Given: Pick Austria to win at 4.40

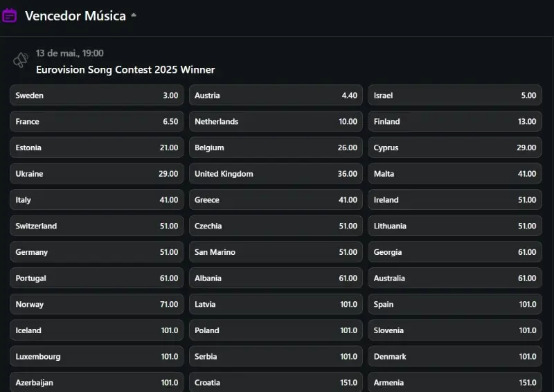Looking at the screenshot, I should (x=276, y=96).
